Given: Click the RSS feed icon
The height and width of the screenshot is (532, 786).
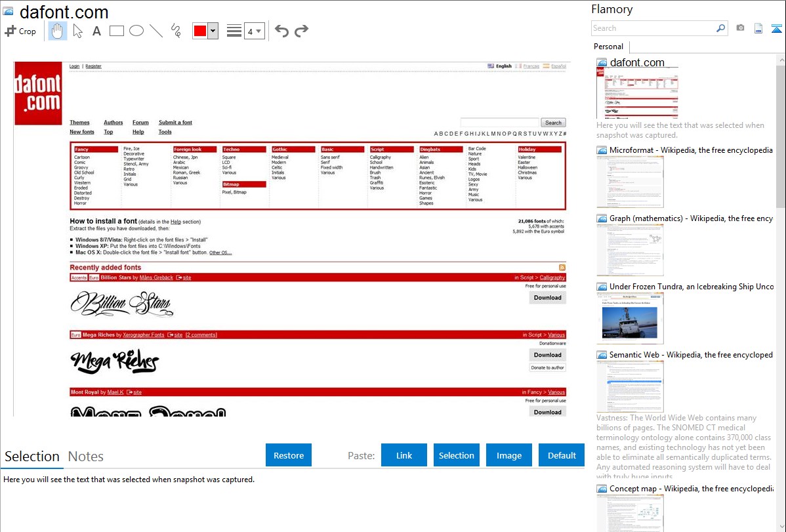Looking at the screenshot, I should tap(562, 267).
